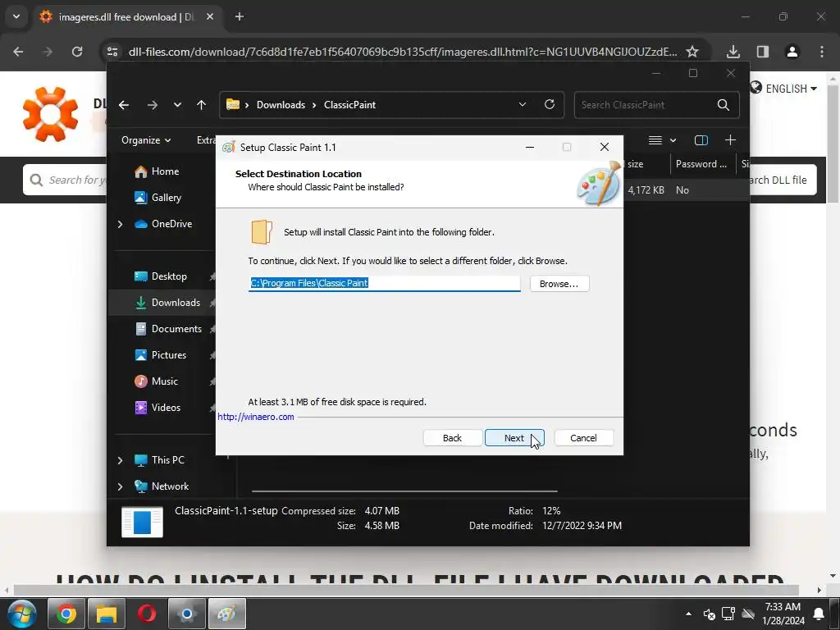Open Pictures folder in sidebar
The width and height of the screenshot is (840, 630).
[169, 355]
